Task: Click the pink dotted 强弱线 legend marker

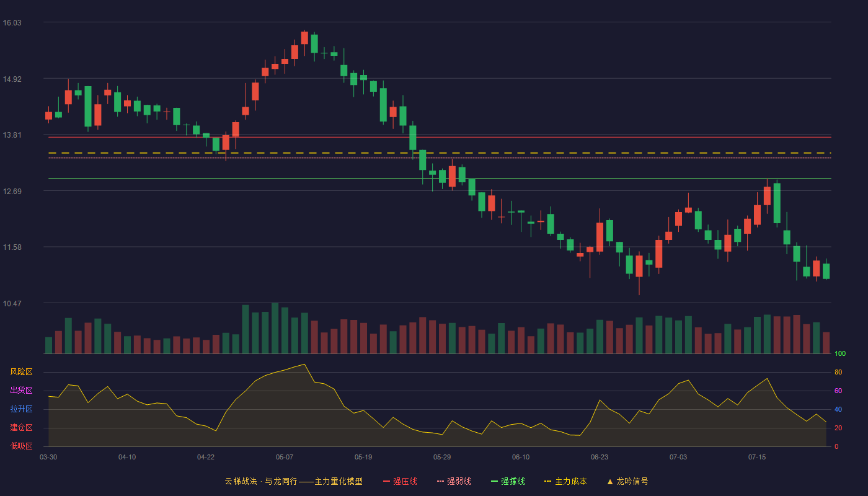Action: coord(441,481)
